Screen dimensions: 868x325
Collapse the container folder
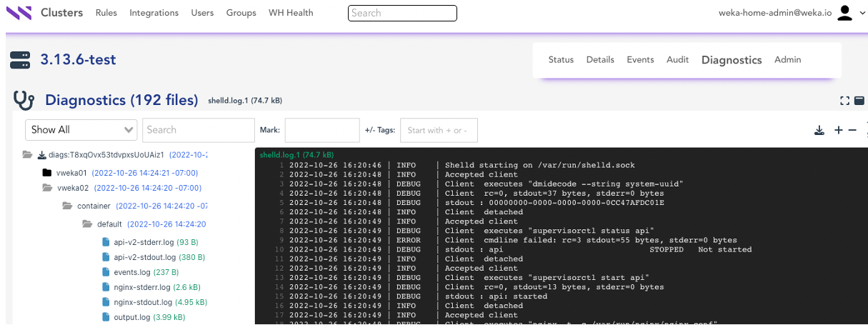(68, 206)
